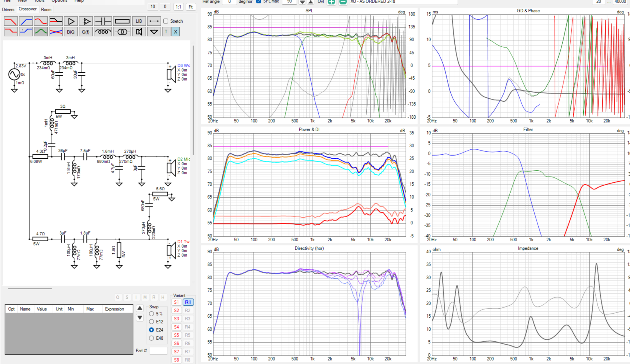Open the LIB component library
This screenshot has height=364, width=630.
139,21
